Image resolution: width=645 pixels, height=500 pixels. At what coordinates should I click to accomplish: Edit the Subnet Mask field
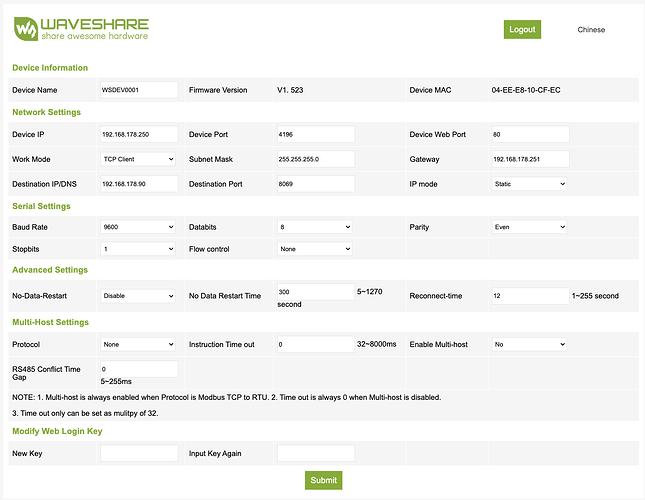pyautogui.click(x=316, y=159)
